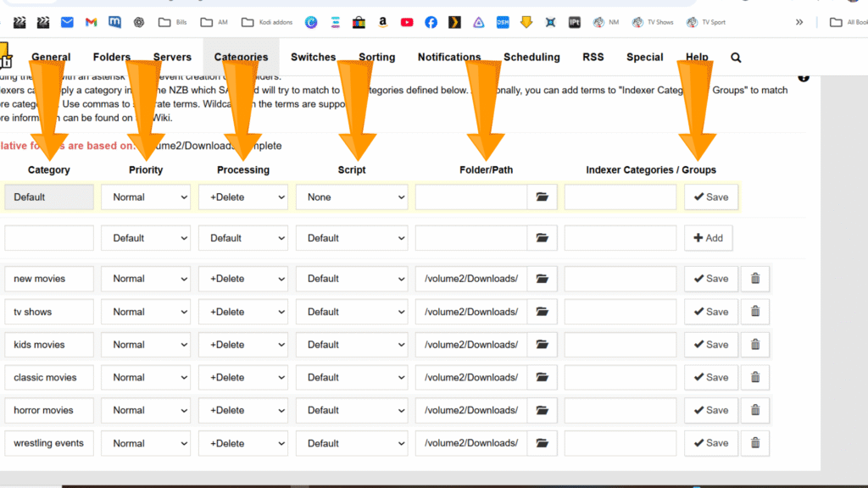The image size is (868, 488).
Task: Switch to the Switches tab
Action: click(313, 58)
